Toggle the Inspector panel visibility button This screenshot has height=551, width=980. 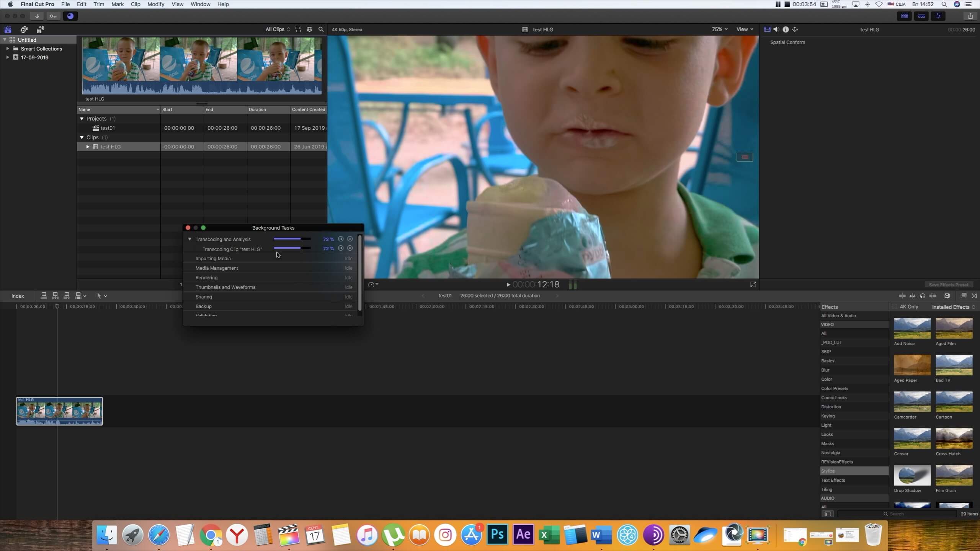[x=938, y=16]
